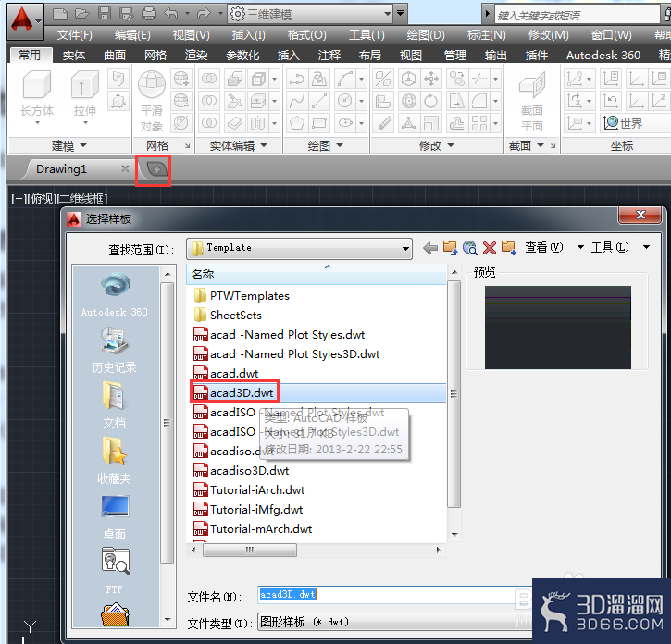Image resolution: width=671 pixels, height=644 pixels.
Task: Select acad -Named Plot Styles.dwt
Action: pos(279,335)
